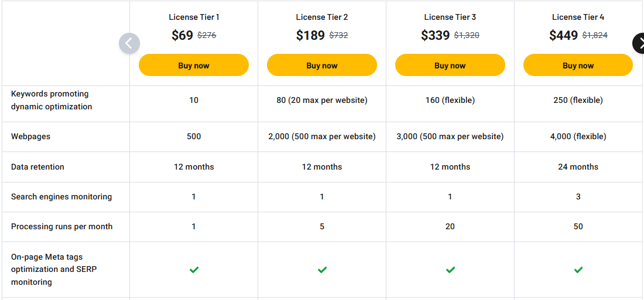Click the Webpages row label
This screenshot has width=644, height=300.
(x=30, y=136)
